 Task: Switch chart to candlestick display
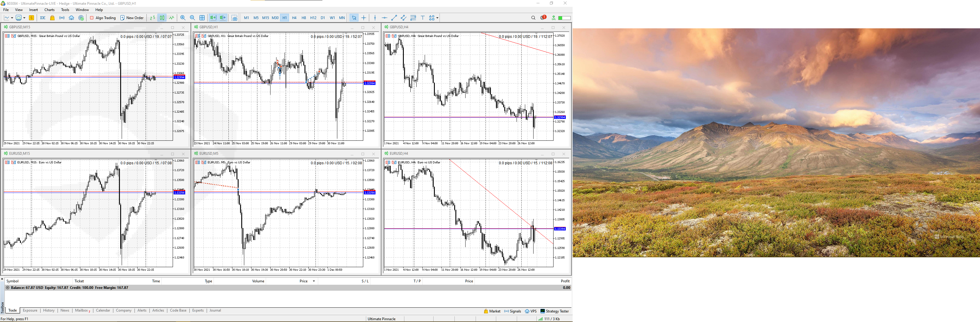pyautogui.click(x=162, y=18)
